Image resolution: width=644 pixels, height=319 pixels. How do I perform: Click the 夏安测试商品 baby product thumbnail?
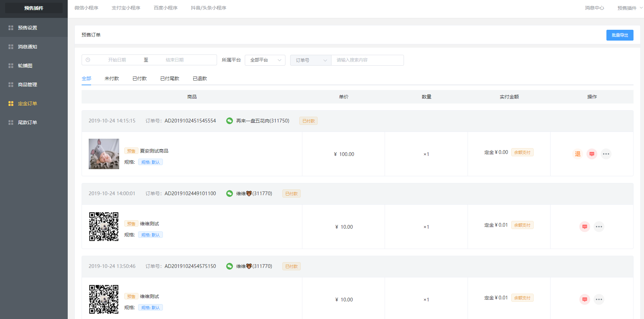[104, 154]
